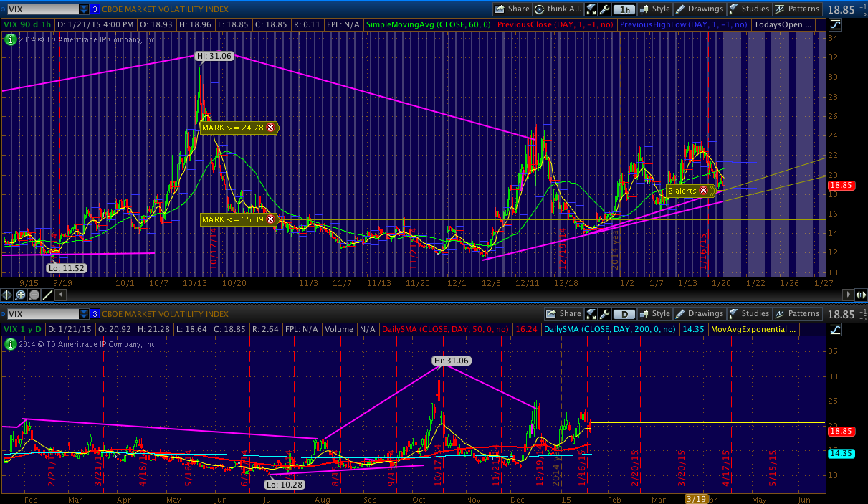Remove the MARK <= 15.39 alert
This screenshot has height=504, width=868.
tap(271, 219)
